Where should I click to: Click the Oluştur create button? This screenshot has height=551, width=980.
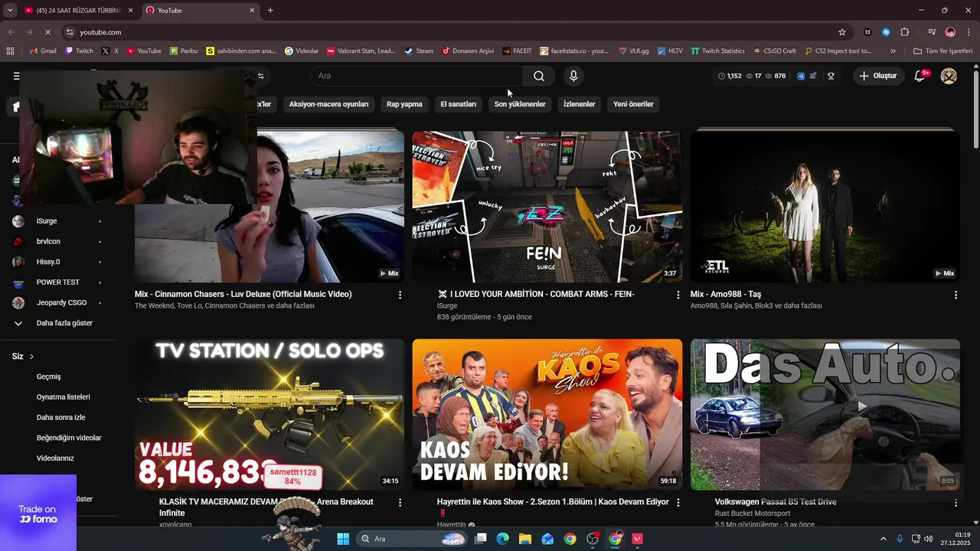878,76
